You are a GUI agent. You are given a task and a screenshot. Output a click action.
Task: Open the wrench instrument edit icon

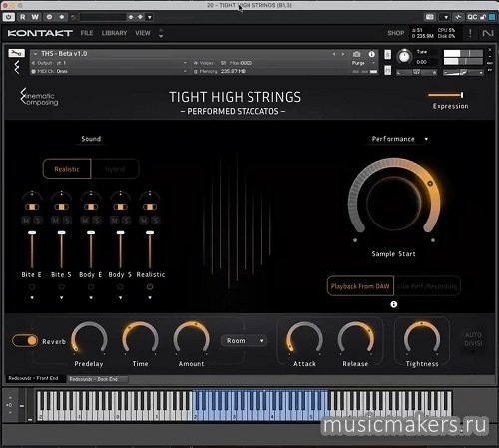coord(16,53)
